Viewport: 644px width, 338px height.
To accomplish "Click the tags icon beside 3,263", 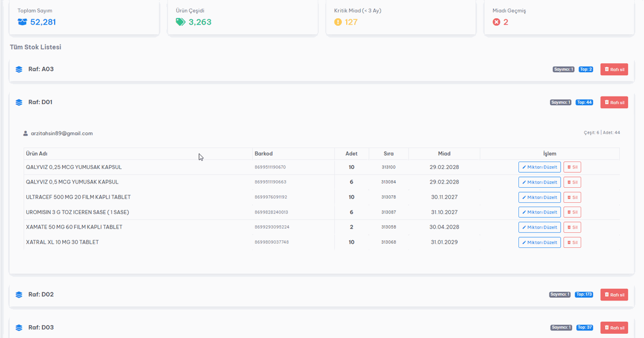I will 181,22.
